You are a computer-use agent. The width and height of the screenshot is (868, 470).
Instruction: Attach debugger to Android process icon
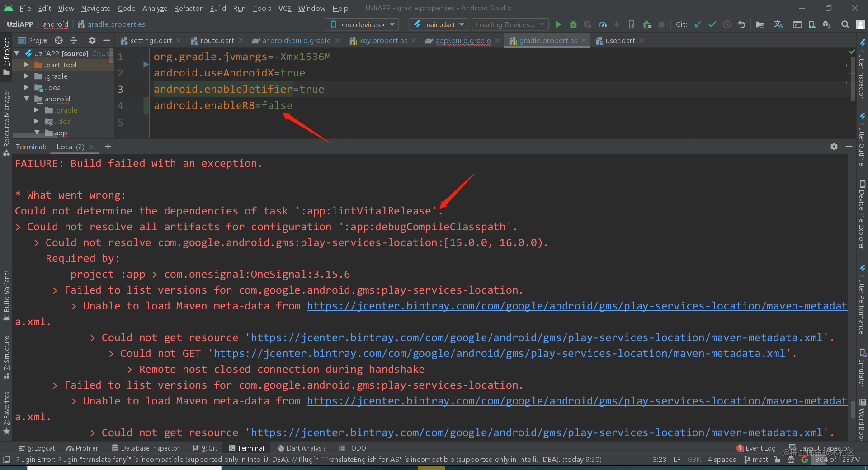647,24
